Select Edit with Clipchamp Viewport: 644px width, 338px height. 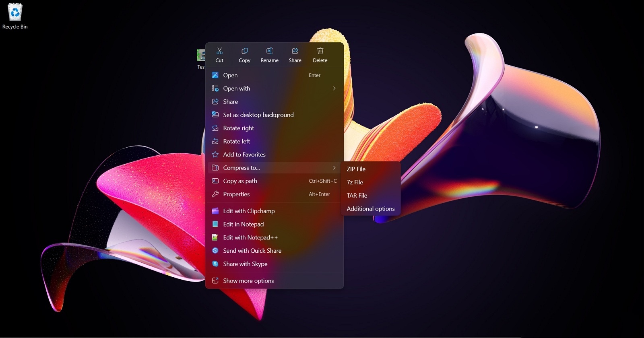249,211
